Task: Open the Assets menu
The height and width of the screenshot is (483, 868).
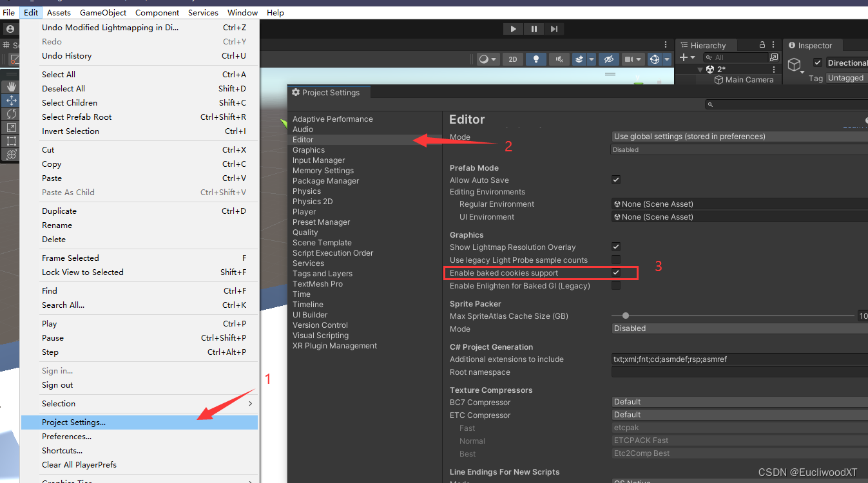Action: coord(59,12)
